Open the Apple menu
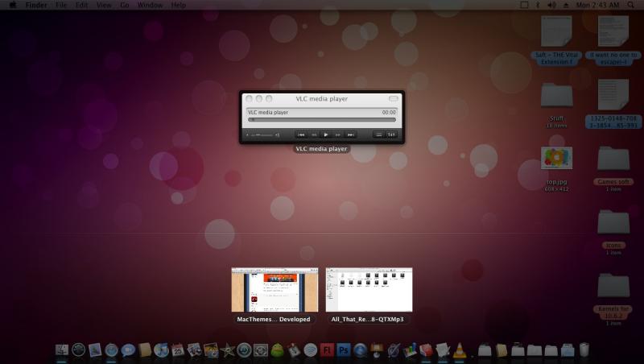644x364 pixels. (x=13, y=5)
